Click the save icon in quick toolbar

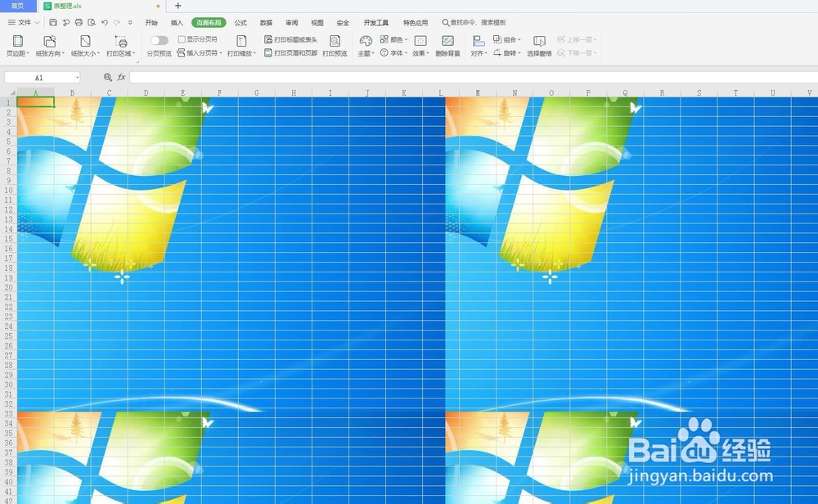point(53,22)
